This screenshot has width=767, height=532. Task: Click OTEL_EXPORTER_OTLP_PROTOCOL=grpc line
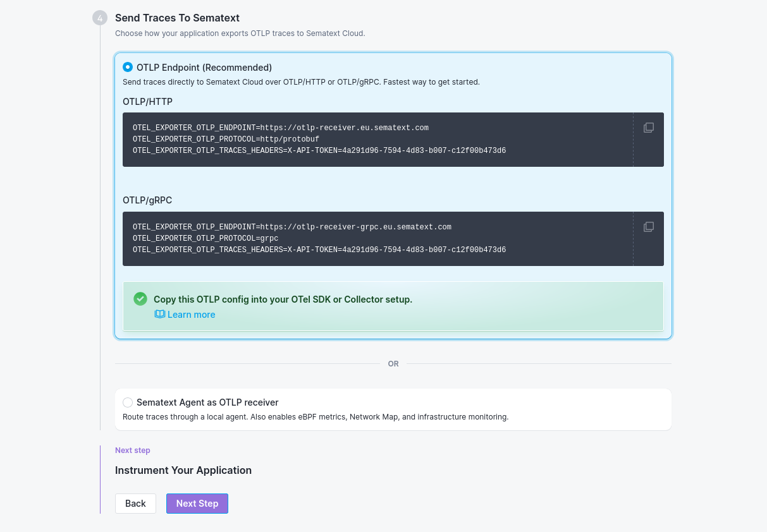[206, 238]
